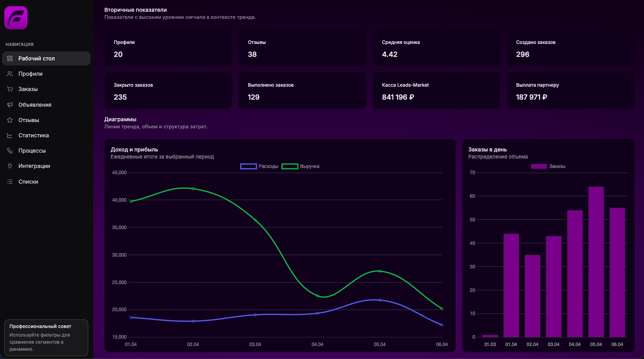Image resolution: width=644 pixels, height=359 pixels.
Task: Click the dashboard grid icon beside Рабочий стол
Action: tap(10, 58)
